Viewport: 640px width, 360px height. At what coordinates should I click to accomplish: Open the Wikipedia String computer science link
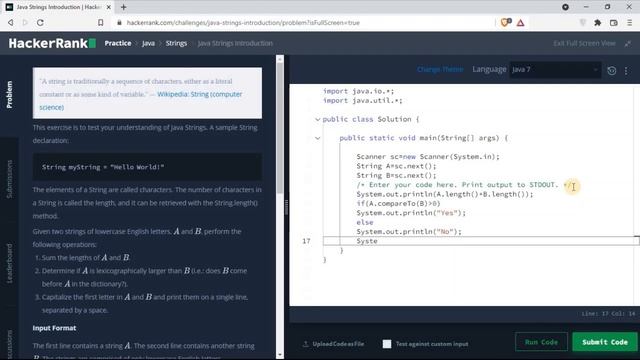(141, 100)
